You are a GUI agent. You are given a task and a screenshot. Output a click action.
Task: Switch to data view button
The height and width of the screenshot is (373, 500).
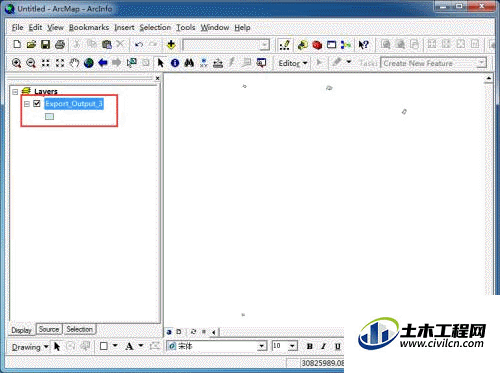click(x=169, y=332)
